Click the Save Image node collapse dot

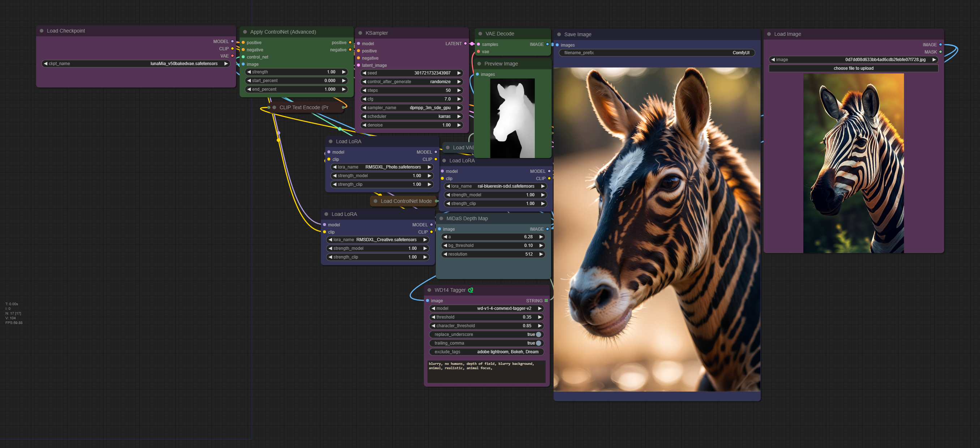coord(559,35)
